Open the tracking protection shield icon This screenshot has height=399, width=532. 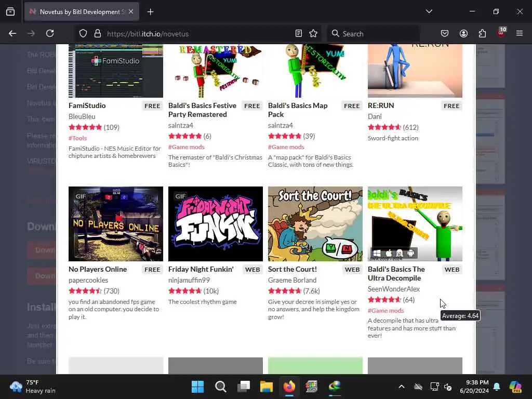pyautogui.click(x=83, y=34)
